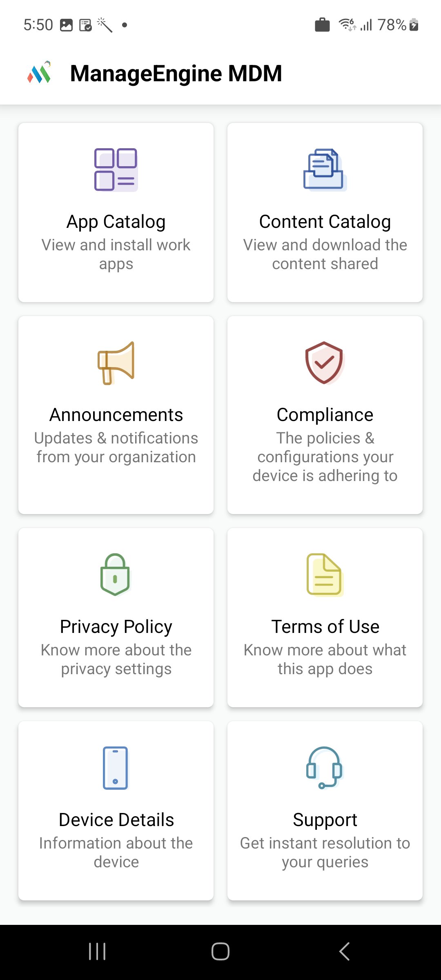Tap the Content Catalog documents icon
This screenshot has height=980, width=441.
[x=325, y=169]
